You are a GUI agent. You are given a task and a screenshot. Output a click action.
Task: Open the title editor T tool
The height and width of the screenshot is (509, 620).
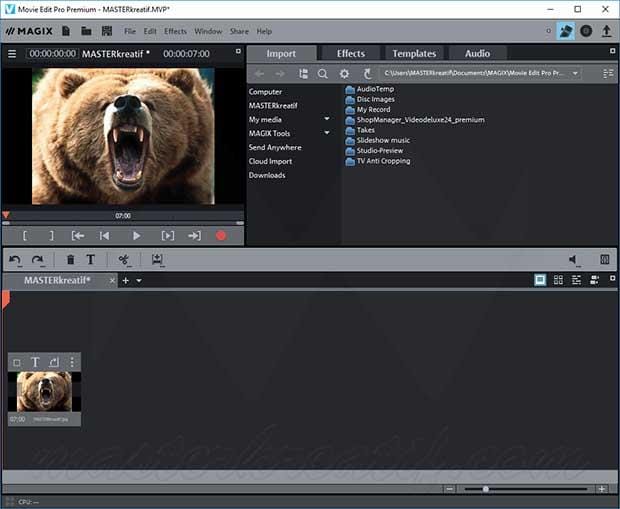pyautogui.click(x=91, y=259)
